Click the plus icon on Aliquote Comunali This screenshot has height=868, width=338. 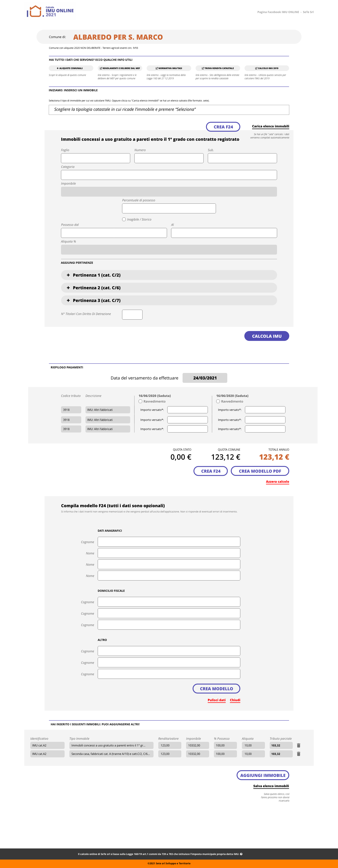(58, 68)
